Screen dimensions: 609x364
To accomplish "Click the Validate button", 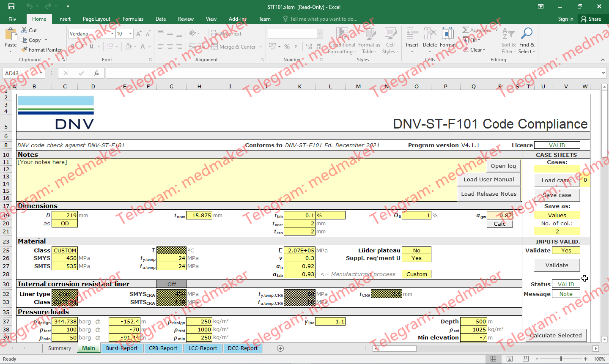I will pyautogui.click(x=557, y=265).
